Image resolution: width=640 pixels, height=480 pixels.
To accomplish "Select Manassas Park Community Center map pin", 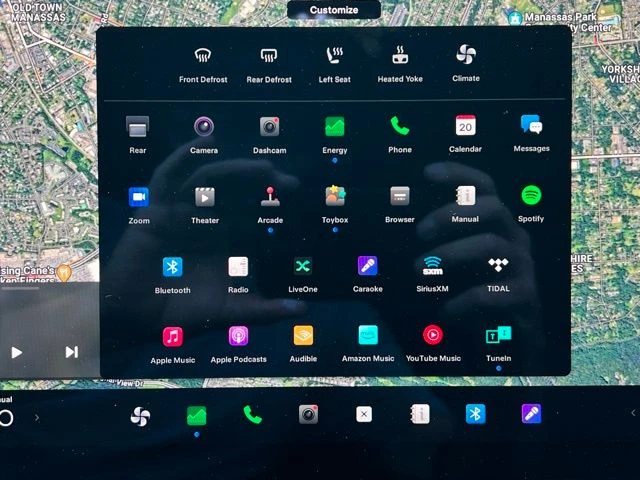I will coord(515,17).
